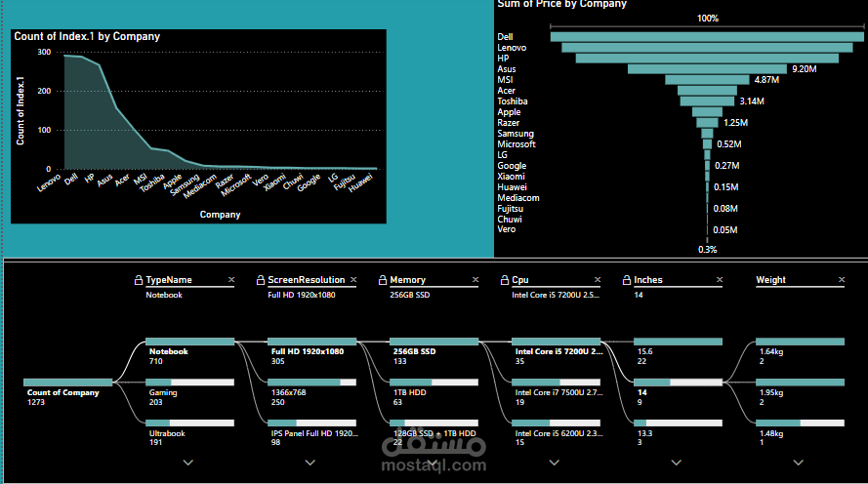868x484 pixels.
Task: Click the Razer funnel bar
Action: pyautogui.click(x=707, y=123)
